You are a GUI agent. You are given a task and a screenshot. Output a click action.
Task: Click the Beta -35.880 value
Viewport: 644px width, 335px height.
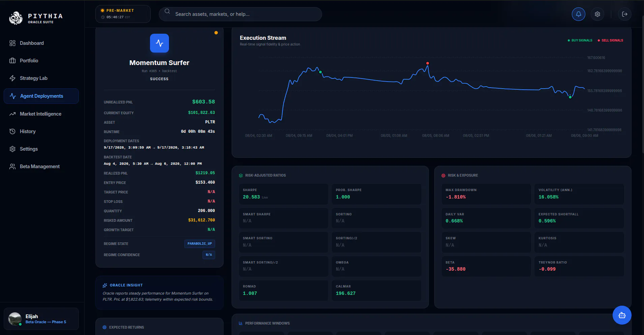tap(456, 269)
